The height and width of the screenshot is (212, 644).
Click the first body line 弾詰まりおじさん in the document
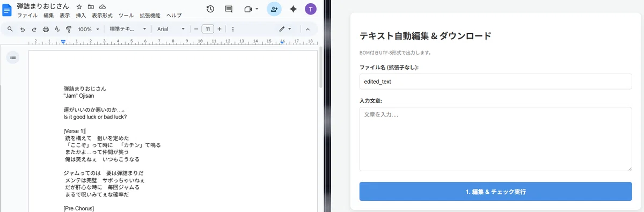tap(85, 89)
